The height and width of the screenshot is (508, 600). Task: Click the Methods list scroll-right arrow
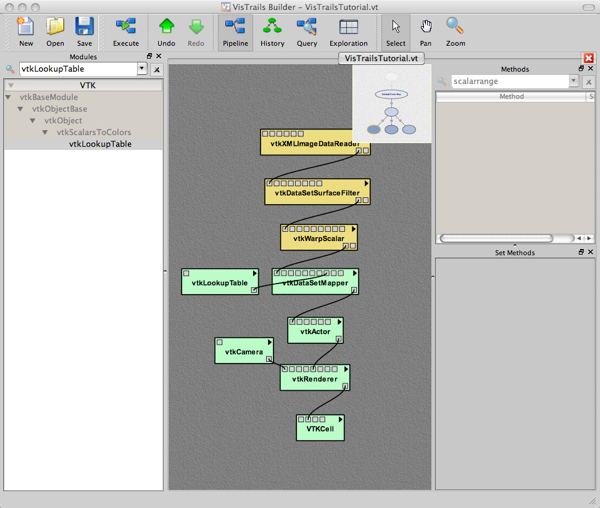[589, 238]
